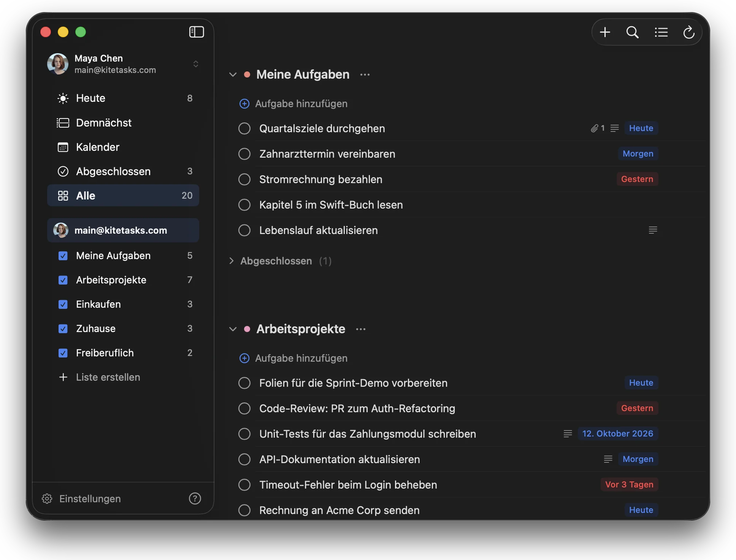The height and width of the screenshot is (560, 736).
Task: Complete the Timeout-Fehler beim Login beheben task
Action: pyautogui.click(x=244, y=485)
